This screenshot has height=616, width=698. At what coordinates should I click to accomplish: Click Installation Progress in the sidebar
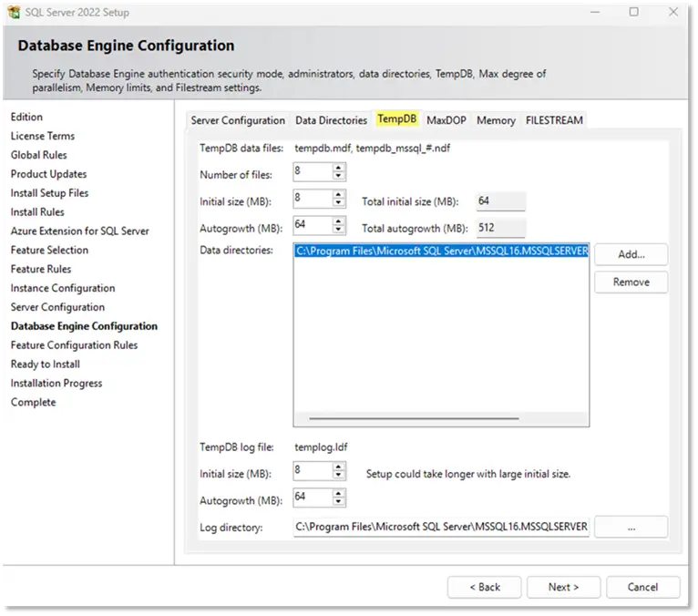(x=56, y=384)
